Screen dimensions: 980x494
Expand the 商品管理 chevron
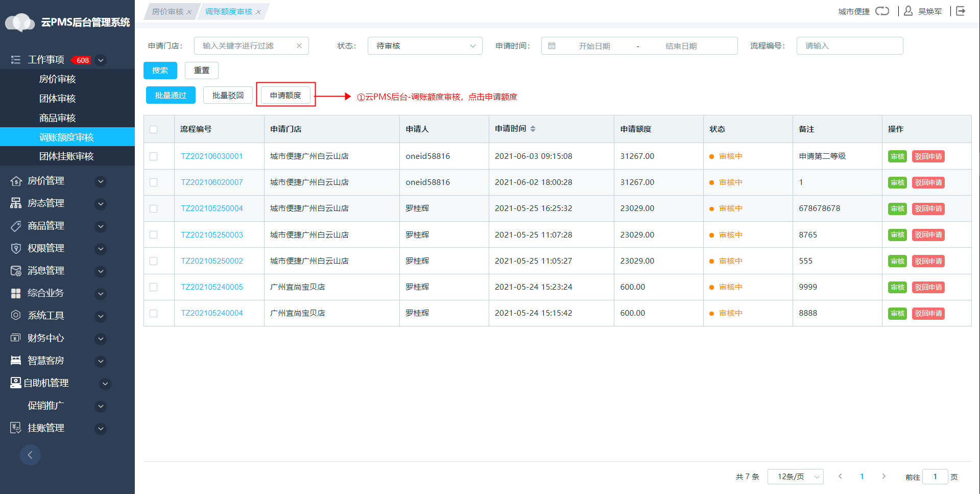tap(101, 226)
